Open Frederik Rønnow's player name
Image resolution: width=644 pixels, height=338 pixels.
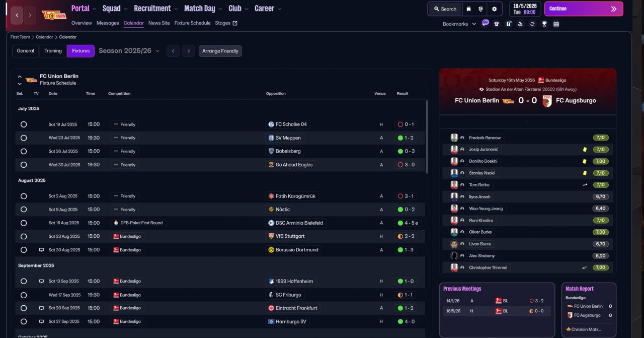click(x=485, y=138)
